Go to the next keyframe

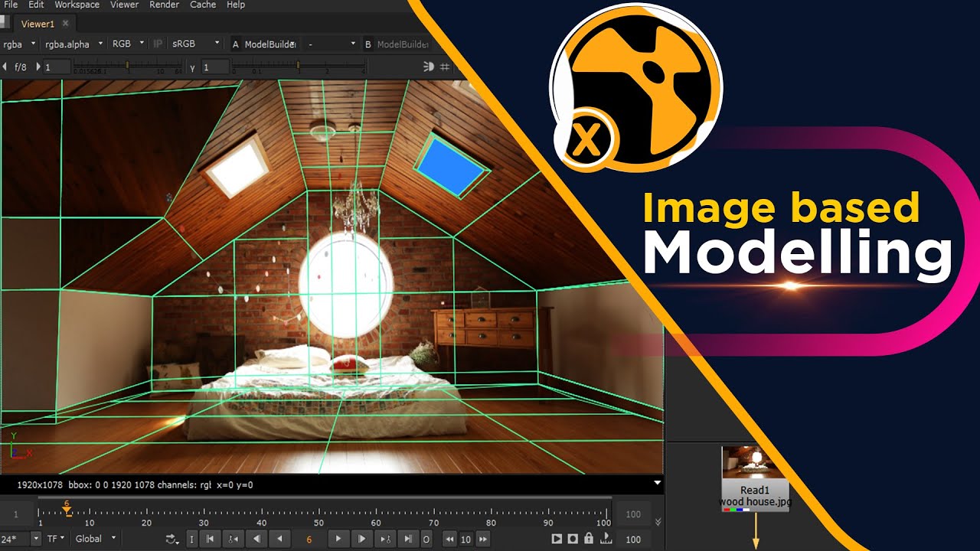click(x=385, y=539)
